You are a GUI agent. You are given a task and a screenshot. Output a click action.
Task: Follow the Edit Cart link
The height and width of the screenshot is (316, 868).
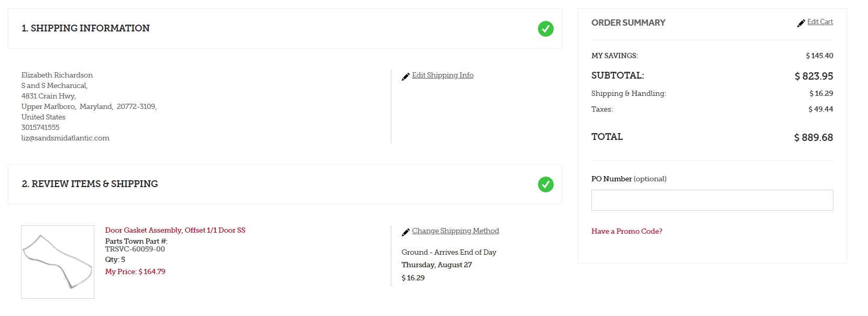tap(820, 22)
